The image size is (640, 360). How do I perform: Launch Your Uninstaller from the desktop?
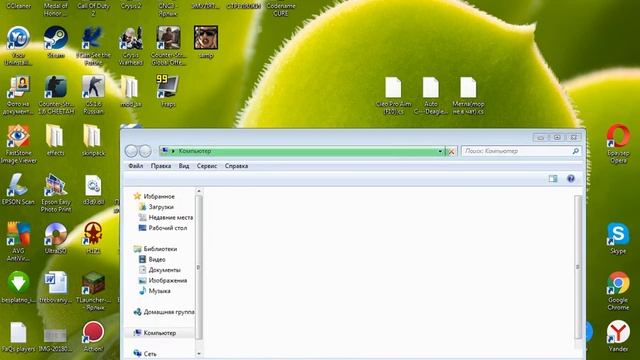point(18,46)
